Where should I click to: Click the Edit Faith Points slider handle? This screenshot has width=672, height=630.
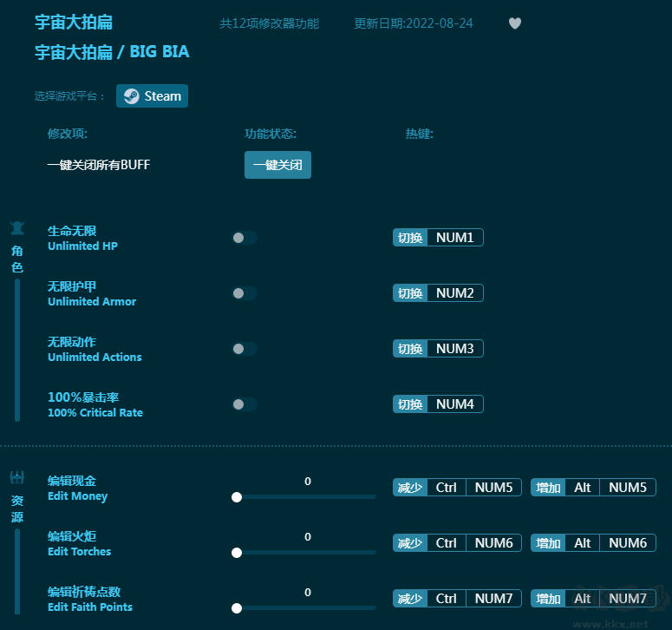237,608
